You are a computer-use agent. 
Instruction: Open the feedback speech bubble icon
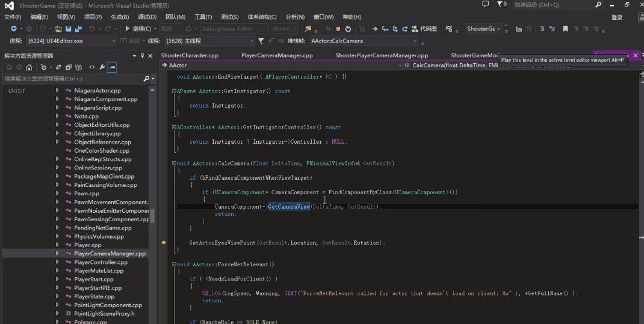(x=485, y=4)
